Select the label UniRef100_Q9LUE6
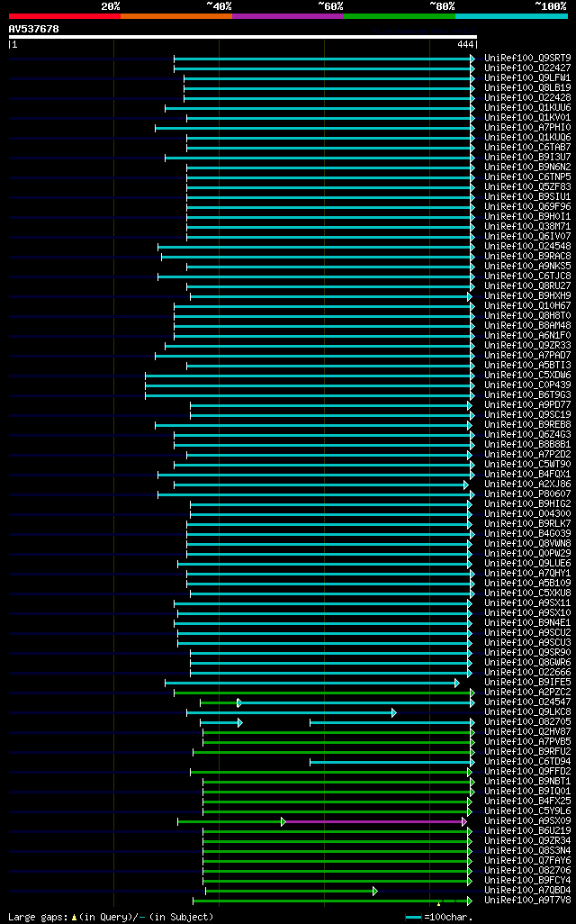This screenshot has width=576, height=924. pyautogui.click(x=527, y=564)
